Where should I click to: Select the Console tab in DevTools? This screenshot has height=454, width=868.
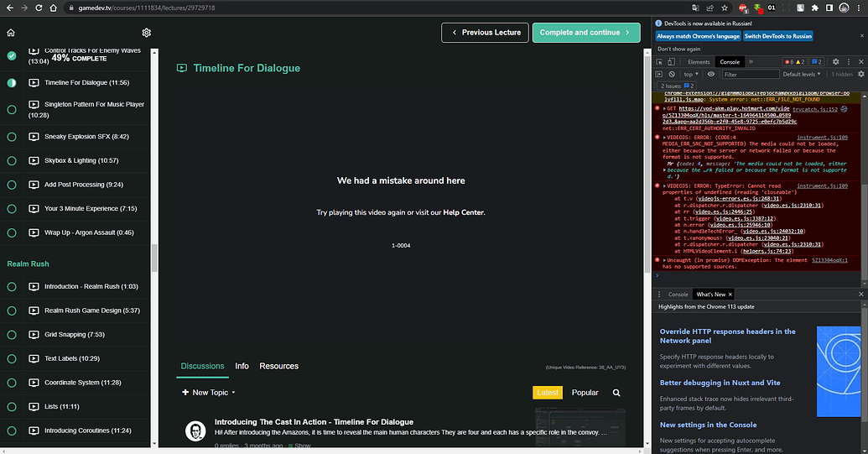729,62
